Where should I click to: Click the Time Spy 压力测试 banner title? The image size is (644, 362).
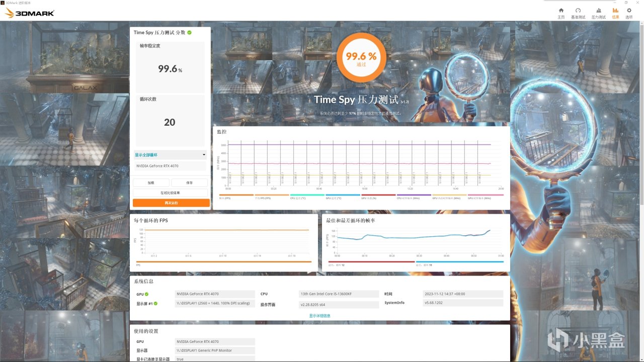tap(356, 100)
